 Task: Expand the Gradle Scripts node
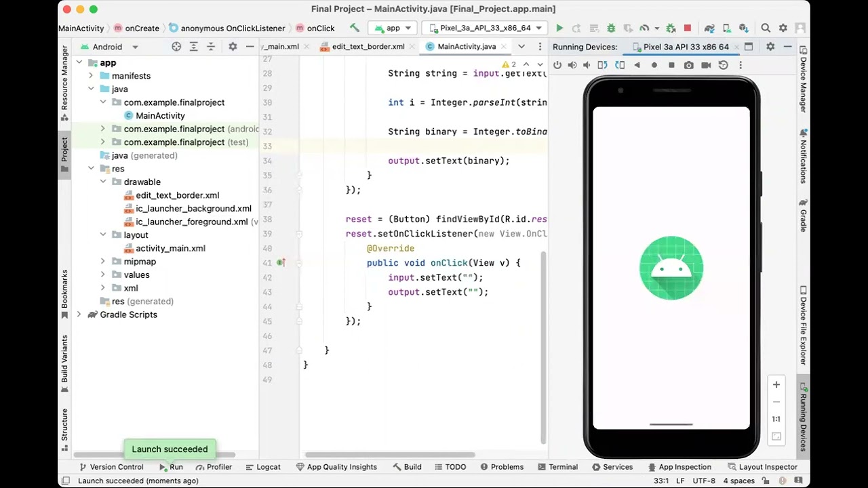click(79, 314)
